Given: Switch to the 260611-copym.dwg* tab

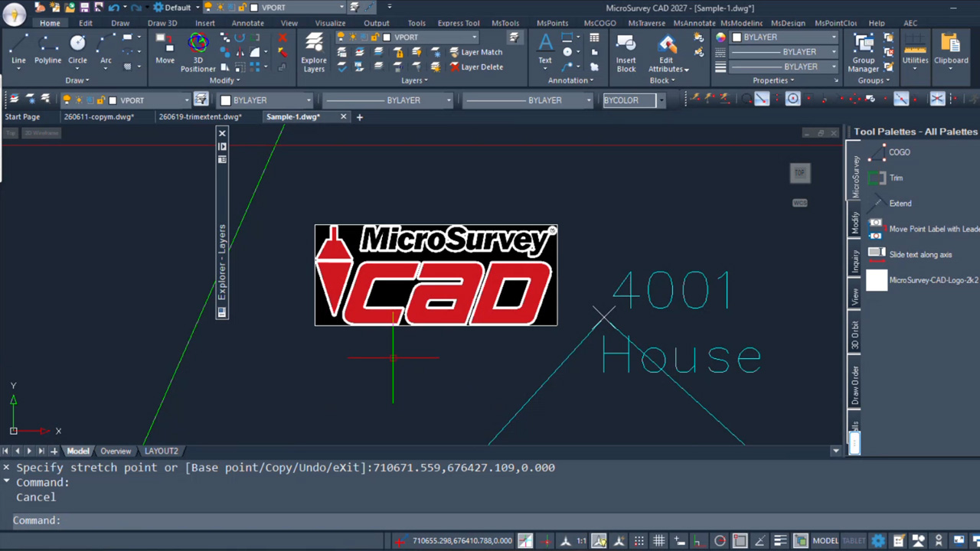Looking at the screenshot, I should (100, 117).
